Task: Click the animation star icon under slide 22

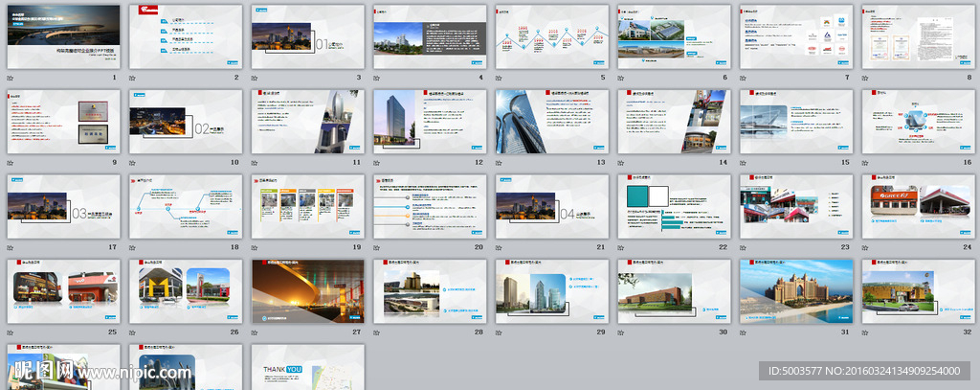Action: [x=621, y=247]
